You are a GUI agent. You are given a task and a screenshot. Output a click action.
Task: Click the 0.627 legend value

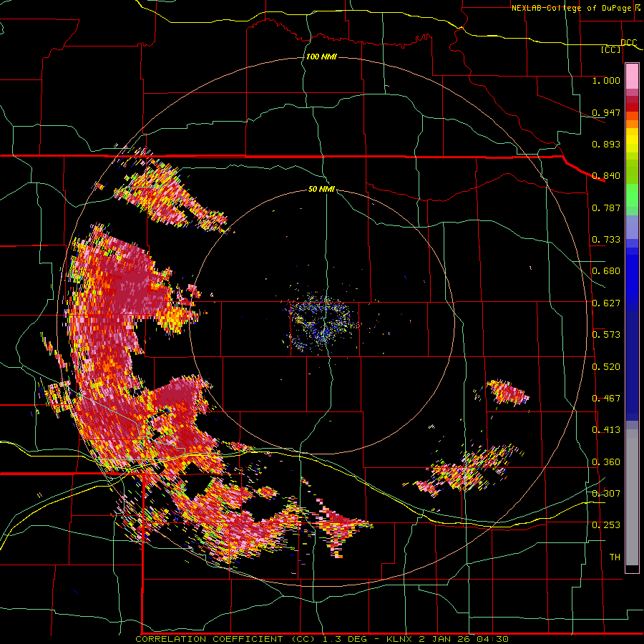click(x=606, y=303)
